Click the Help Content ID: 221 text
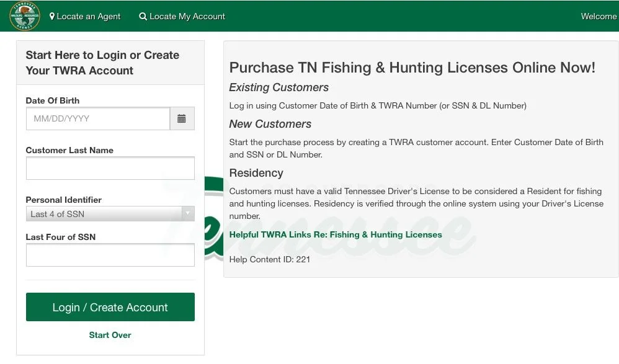Screen dimensions: 619x364 [270, 259]
